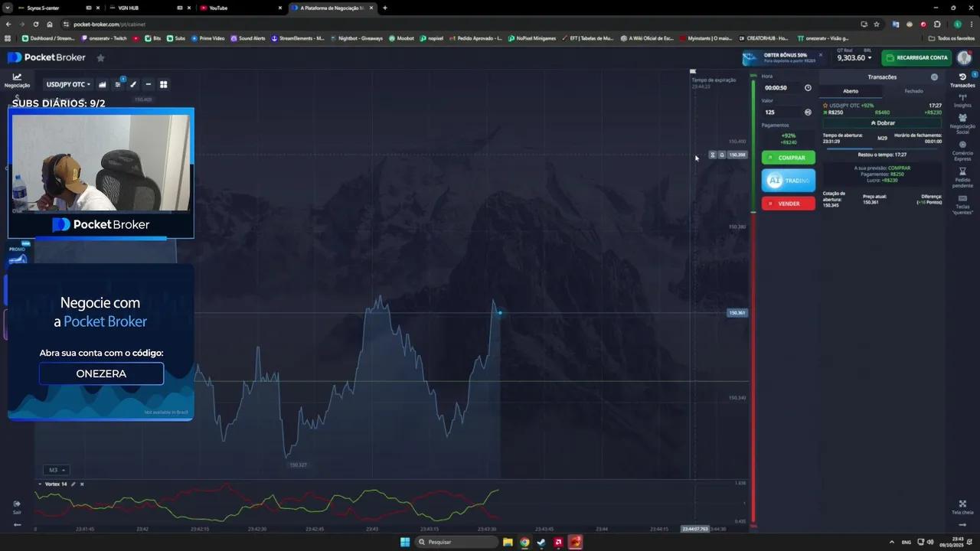Add the asset to favorites with star
Screen dimensions: 980x551
(100, 57)
